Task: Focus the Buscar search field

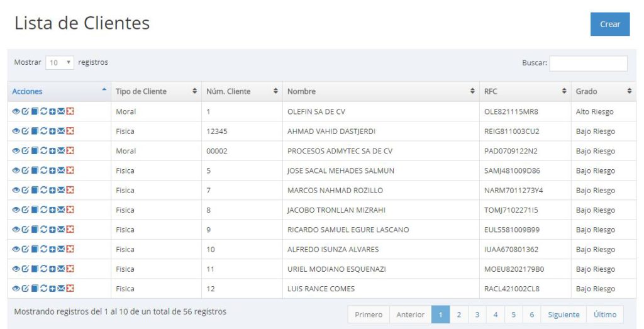Action: pos(588,63)
